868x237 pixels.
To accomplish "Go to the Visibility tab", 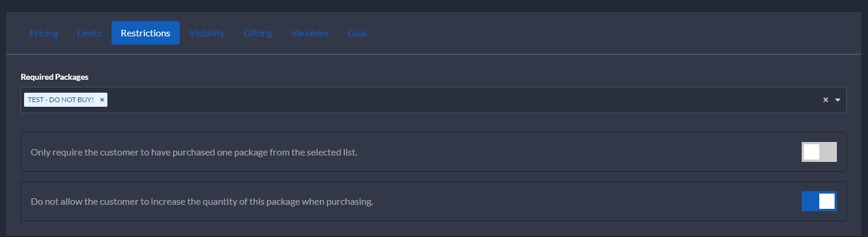I will coord(207,33).
